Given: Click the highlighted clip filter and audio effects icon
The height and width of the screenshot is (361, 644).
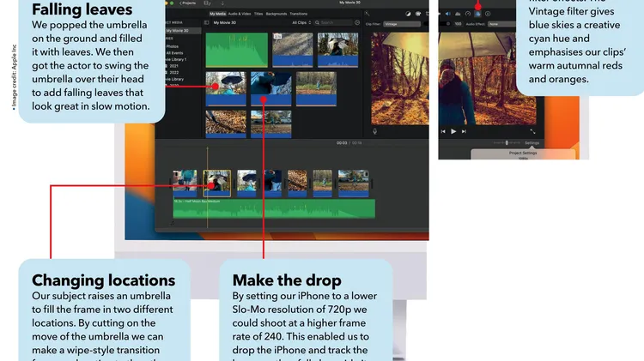Looking at the screenshot, I should click(477, 14).
